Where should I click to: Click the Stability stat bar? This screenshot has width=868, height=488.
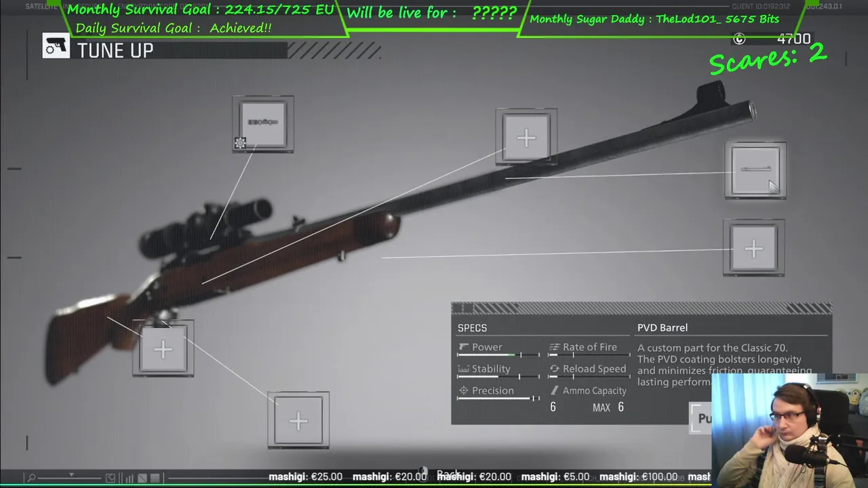pos(498,377)
